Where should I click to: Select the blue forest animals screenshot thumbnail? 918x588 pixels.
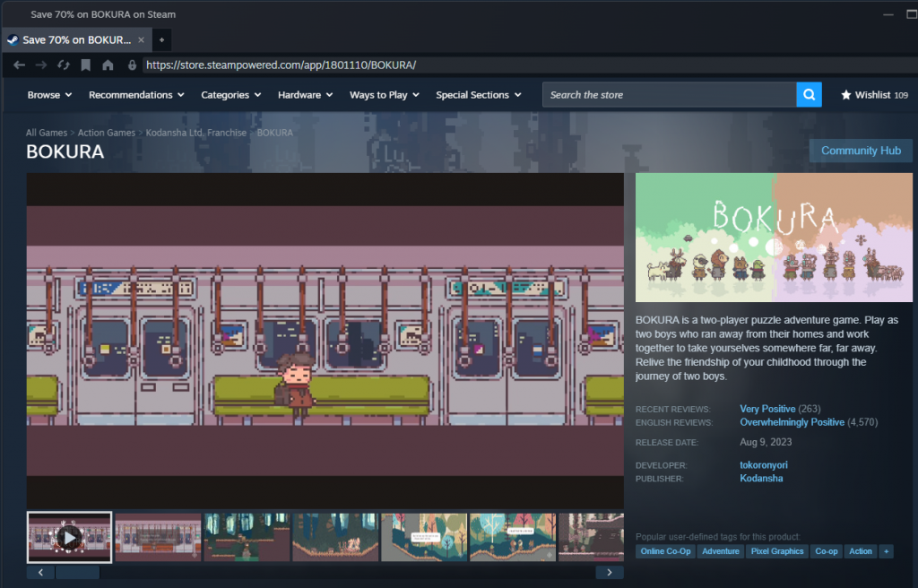335,537
